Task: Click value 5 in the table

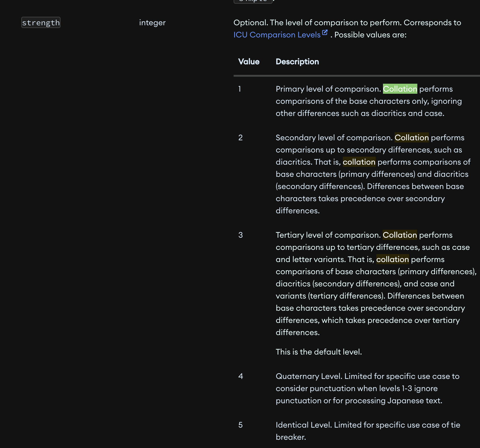Action: click(x=240, y=425)
